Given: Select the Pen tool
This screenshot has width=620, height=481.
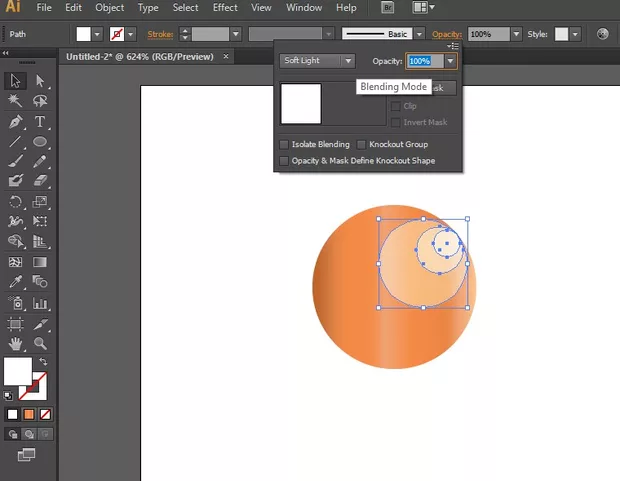Looking at the screenshot, I should coord(16,121).
